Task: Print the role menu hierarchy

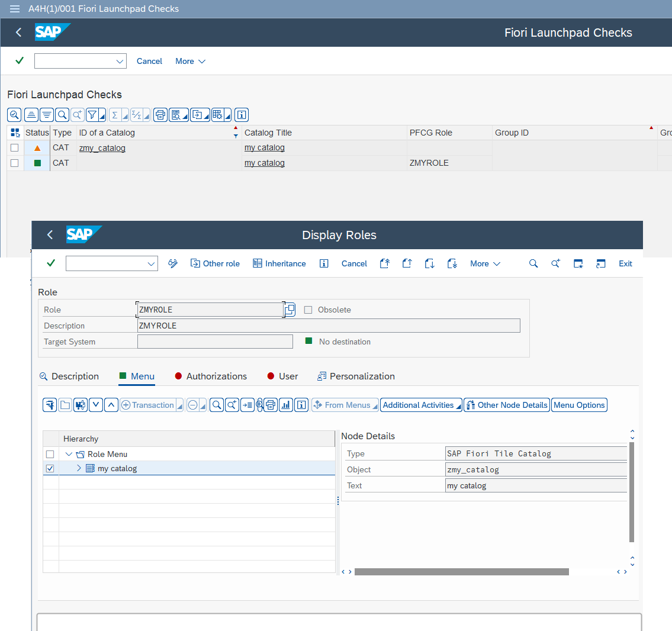Action: [271, 405]
